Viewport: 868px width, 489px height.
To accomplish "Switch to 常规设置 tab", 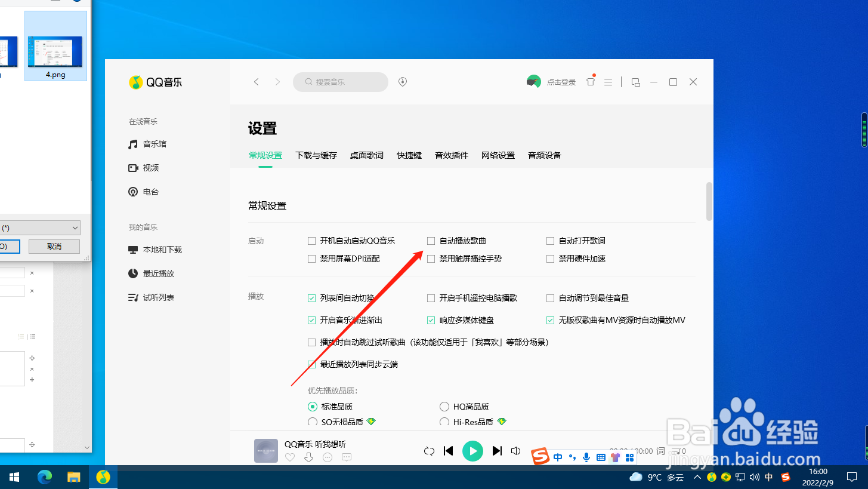I will (265, 155).
